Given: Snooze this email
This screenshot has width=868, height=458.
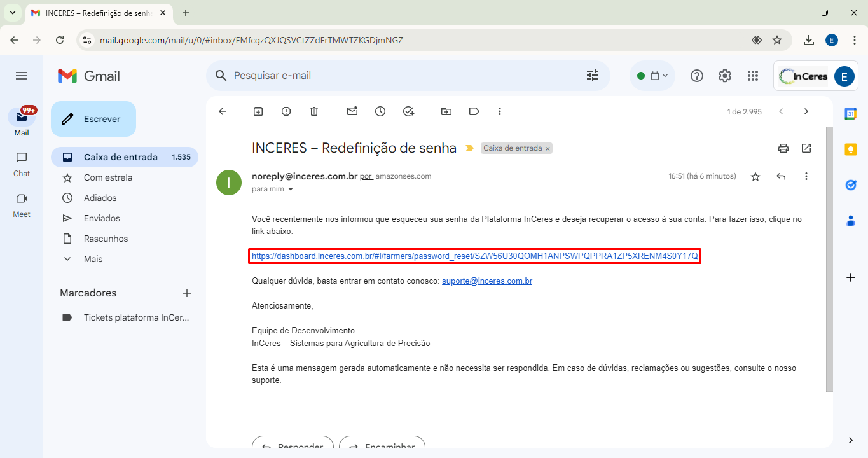Looking at the screenshot, I should [x=380, y=111].
